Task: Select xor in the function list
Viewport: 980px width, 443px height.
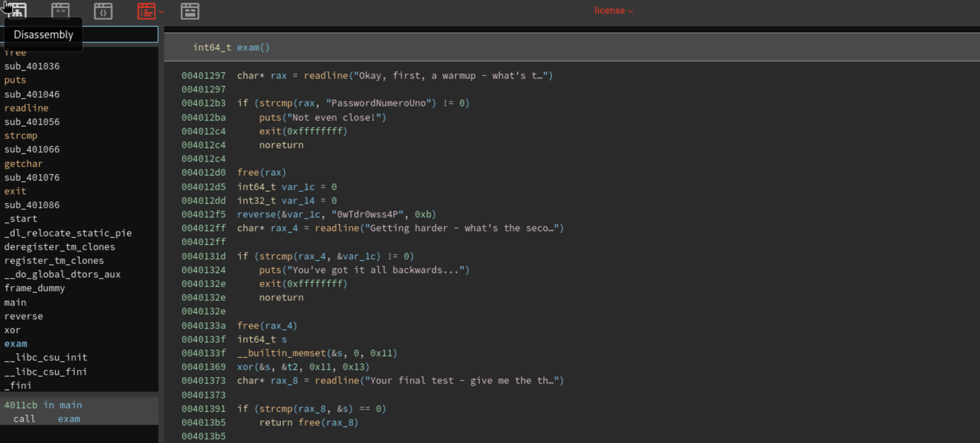Action: (x=12, y=330)
